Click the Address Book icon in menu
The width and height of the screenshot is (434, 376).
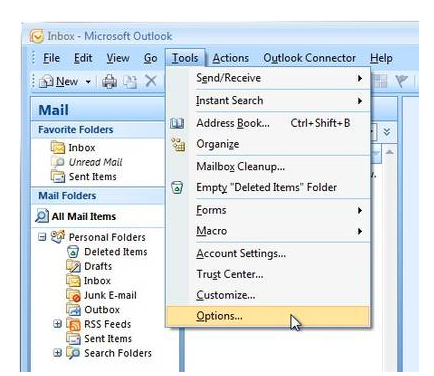pos(177,123)
